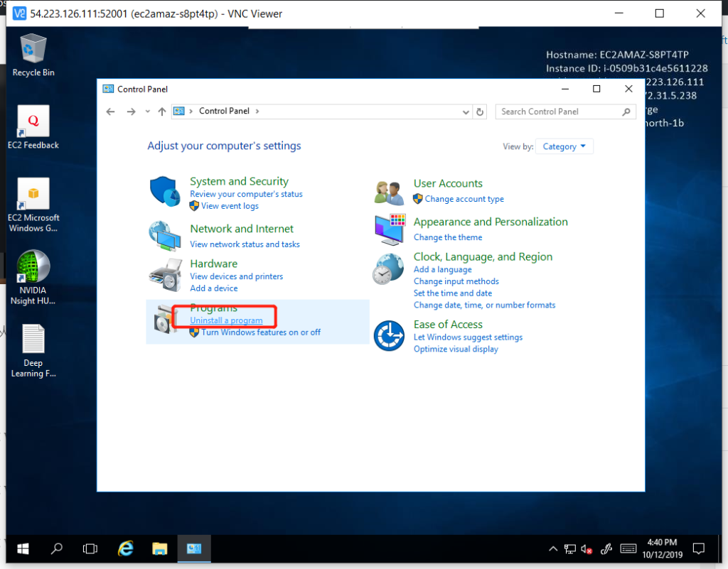This screenshot has width=728, height=569.
Task: Open Turn Windows features on or off
Action: pos(261,332)
